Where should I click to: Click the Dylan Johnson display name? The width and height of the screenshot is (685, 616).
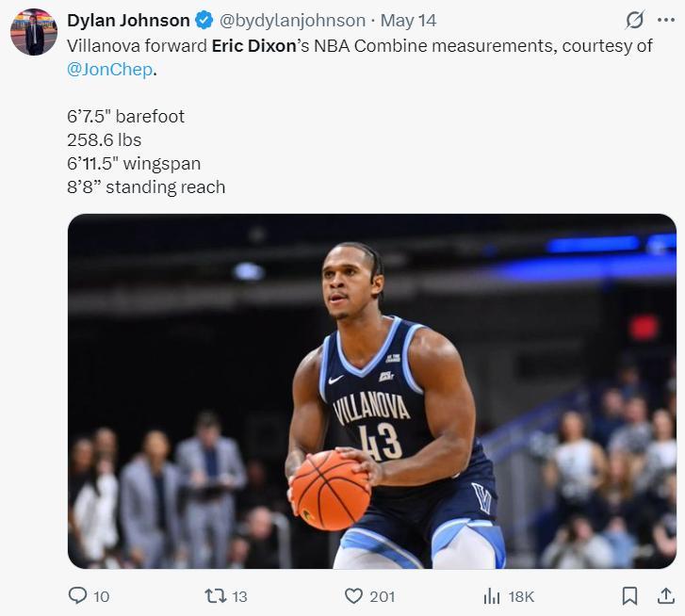[x=128, y=20]
